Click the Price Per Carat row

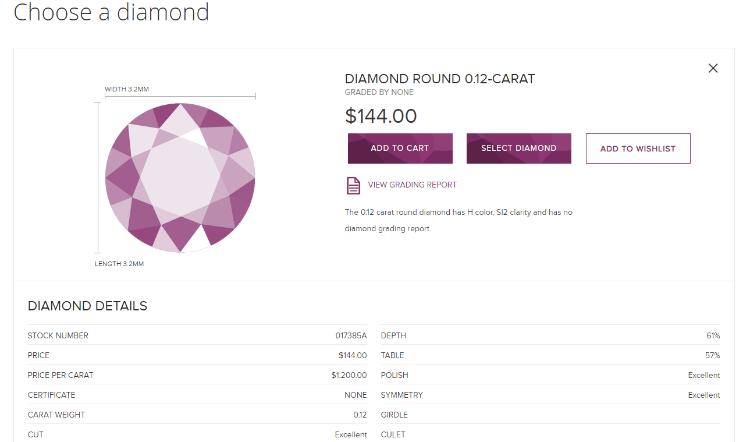point(197,375)
